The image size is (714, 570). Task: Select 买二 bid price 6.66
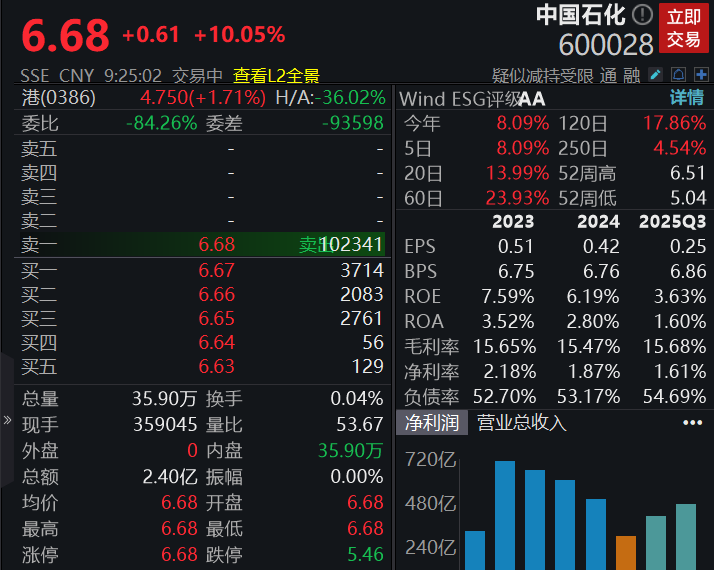point(217,295)
